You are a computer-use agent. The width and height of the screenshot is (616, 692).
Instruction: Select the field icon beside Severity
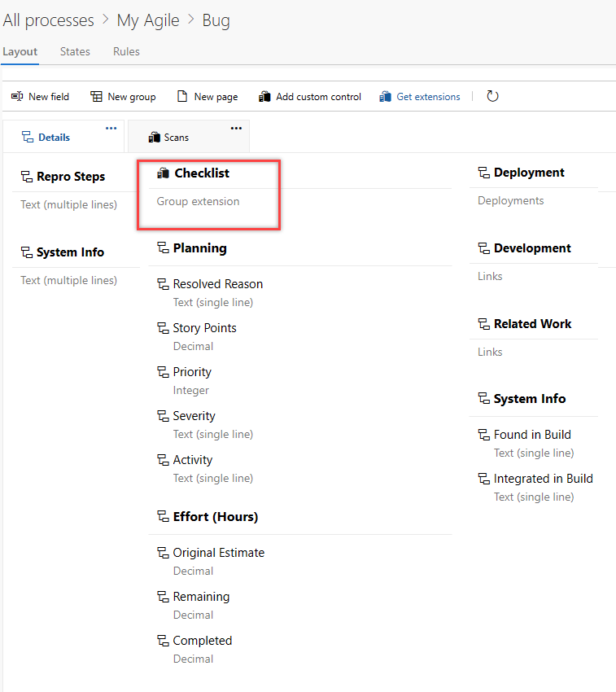pyautogui.click(x=163, y=415)
